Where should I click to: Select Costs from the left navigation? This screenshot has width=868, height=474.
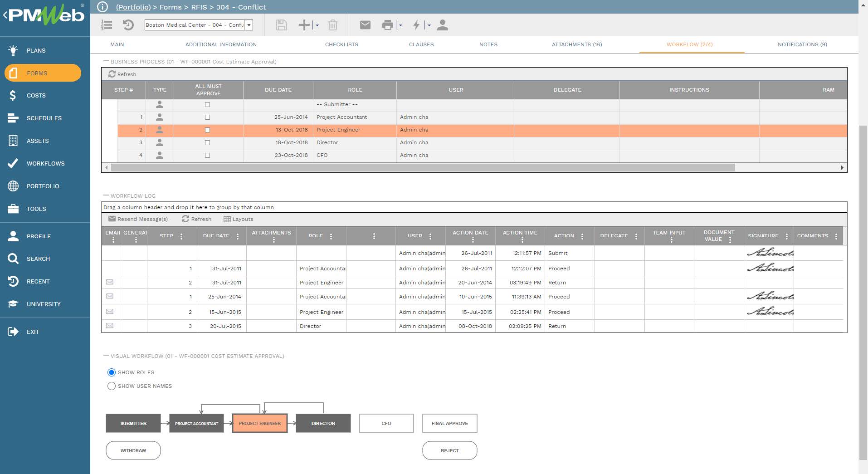pos(36,95)
